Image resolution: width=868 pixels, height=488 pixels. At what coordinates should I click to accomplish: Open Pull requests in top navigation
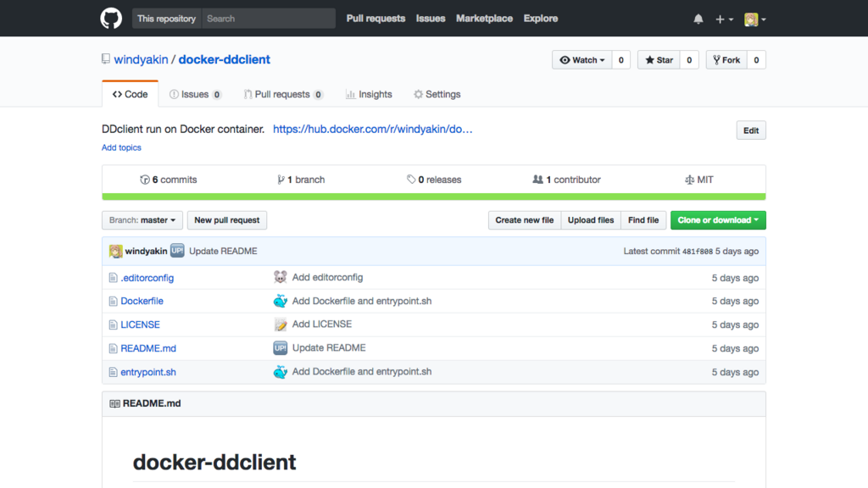click(376, 19)
